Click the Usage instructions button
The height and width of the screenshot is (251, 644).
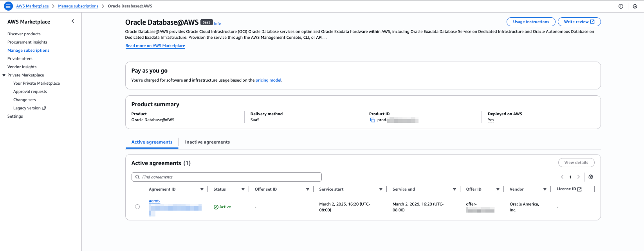click(531, 22)
